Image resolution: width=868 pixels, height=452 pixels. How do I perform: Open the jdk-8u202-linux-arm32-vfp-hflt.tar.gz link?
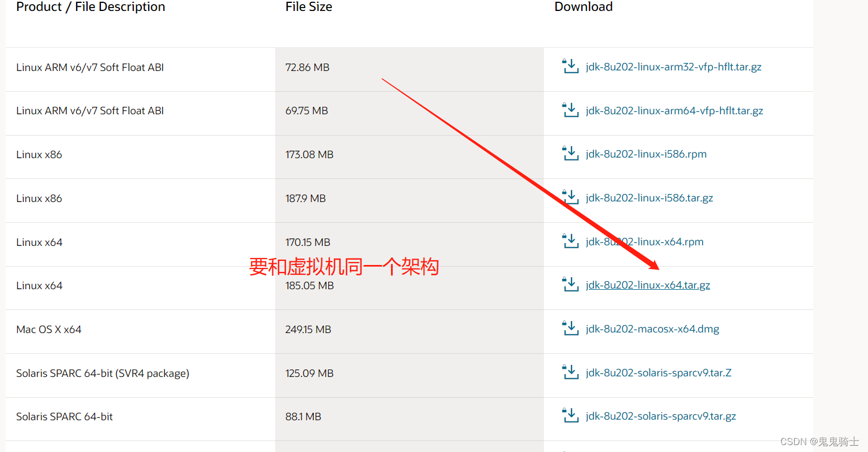pyautogui.click(x=674, y=67)
